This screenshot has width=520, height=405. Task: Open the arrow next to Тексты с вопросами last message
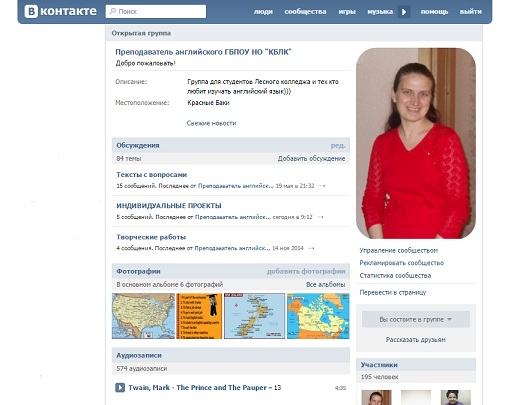[x=322, y=186]
